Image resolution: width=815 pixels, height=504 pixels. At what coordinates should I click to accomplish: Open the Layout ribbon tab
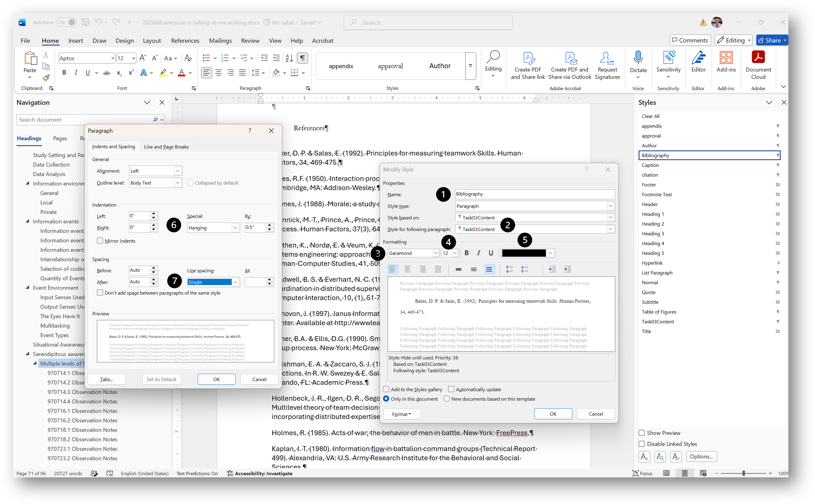coord(152,41)
